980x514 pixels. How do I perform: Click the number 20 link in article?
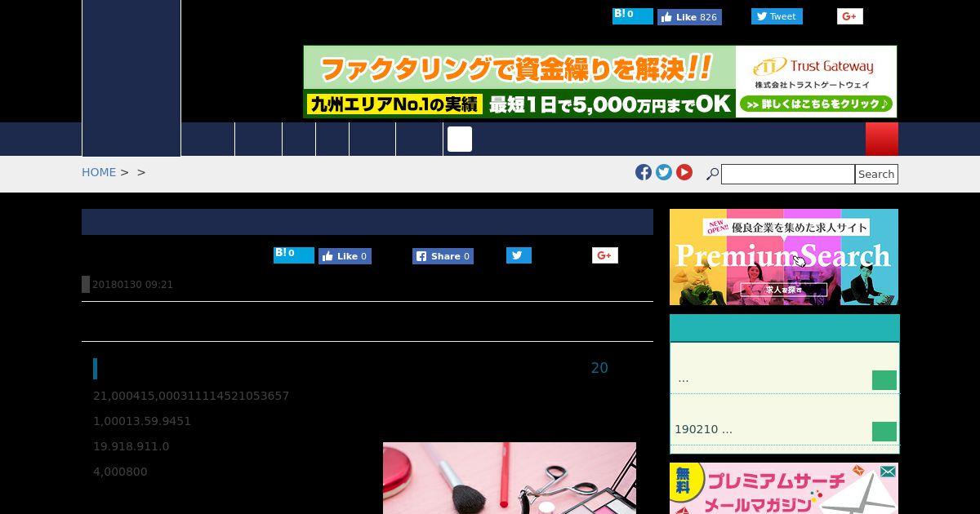599,368
